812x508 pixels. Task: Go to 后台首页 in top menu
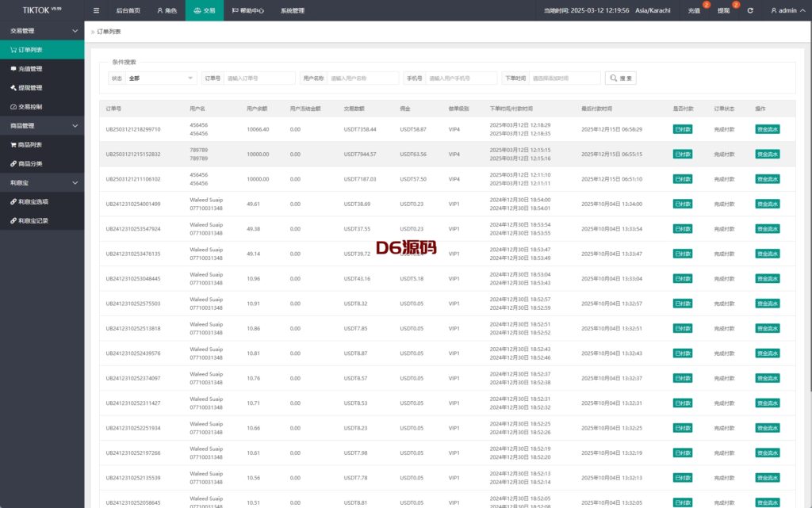128,10
